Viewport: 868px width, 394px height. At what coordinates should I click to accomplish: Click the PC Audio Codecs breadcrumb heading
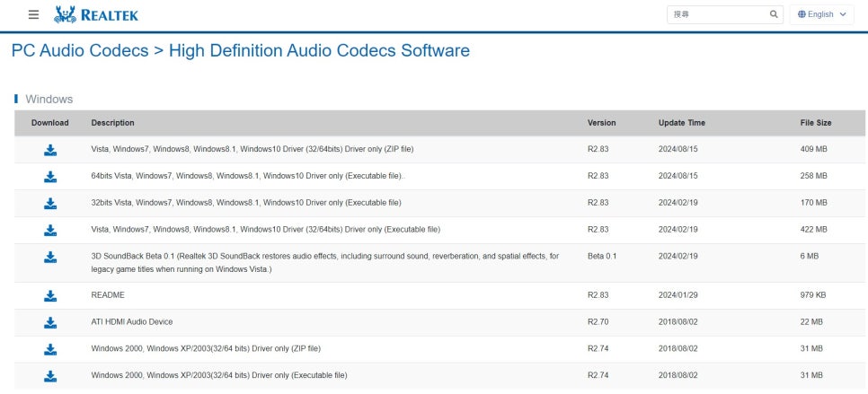[80, 51]
